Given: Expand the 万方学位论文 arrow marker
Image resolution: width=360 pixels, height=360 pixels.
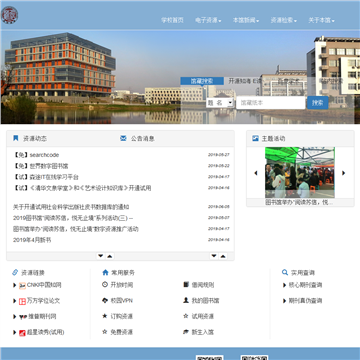Looking at the screenshot, I should coord(15,301).
